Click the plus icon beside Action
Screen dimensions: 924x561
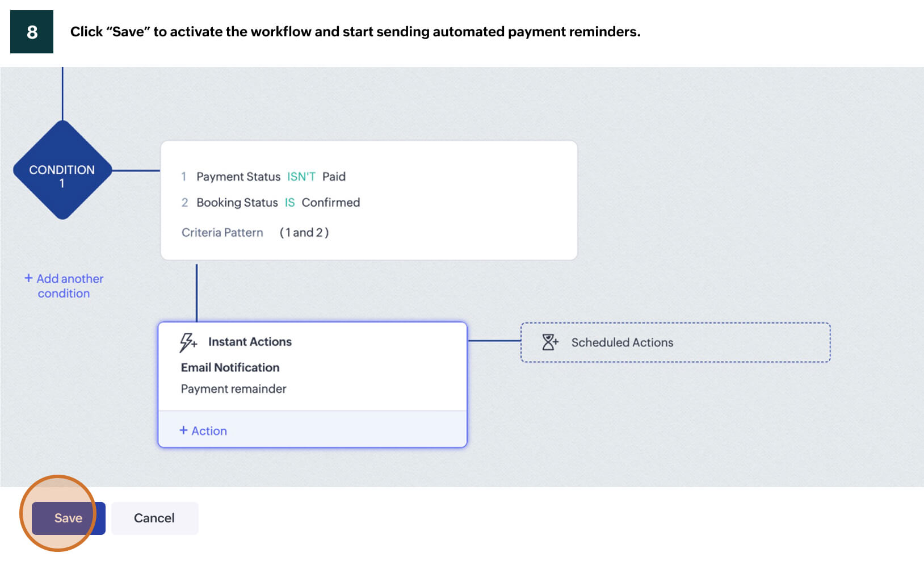(x=184, y=430)
